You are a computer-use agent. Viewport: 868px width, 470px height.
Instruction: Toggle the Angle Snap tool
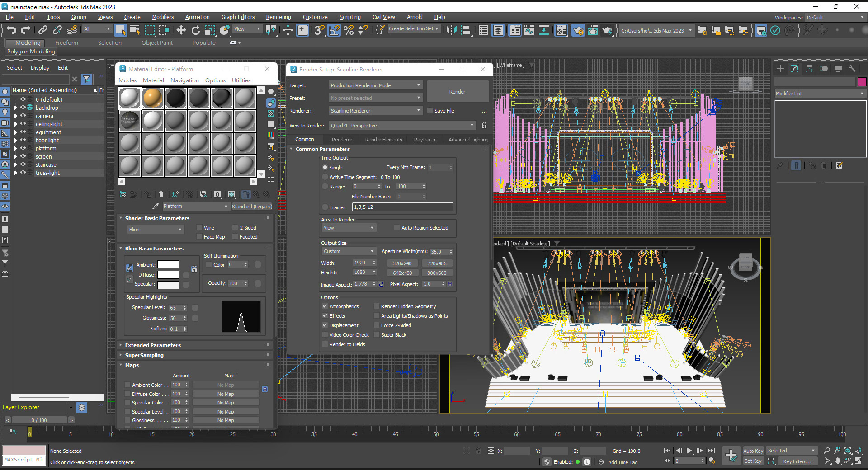tap(334, 30)
